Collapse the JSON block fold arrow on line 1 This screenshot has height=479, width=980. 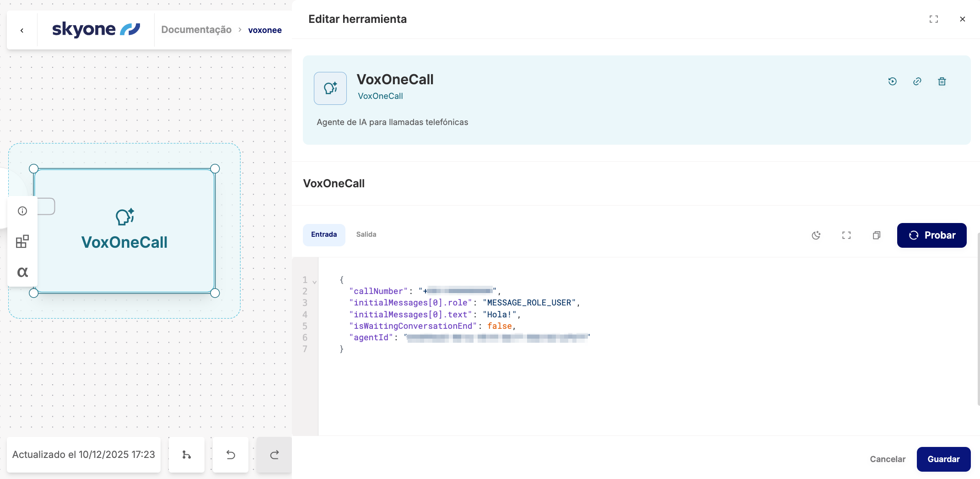point(314,282)
